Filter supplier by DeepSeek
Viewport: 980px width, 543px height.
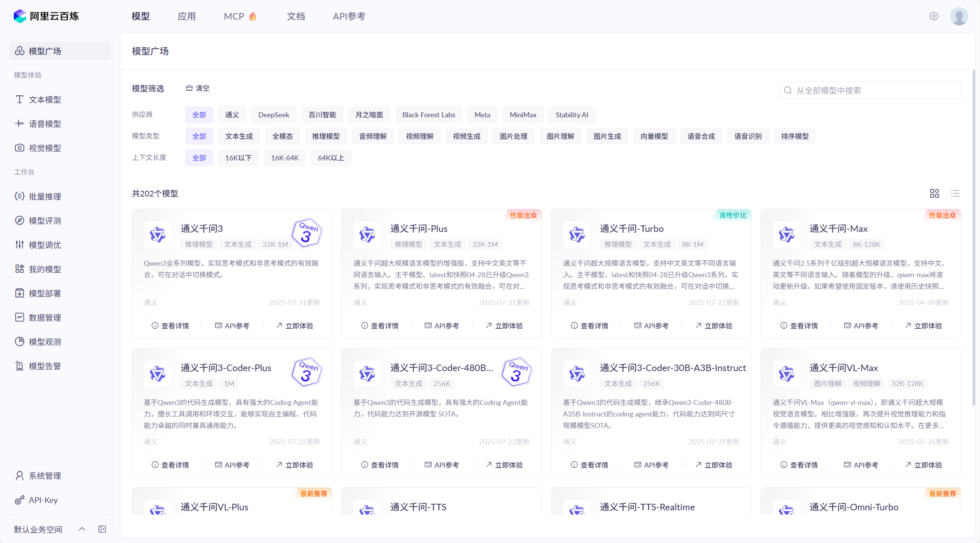coord(274,115)
